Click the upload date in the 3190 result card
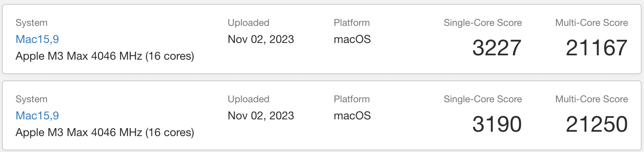 261,116
